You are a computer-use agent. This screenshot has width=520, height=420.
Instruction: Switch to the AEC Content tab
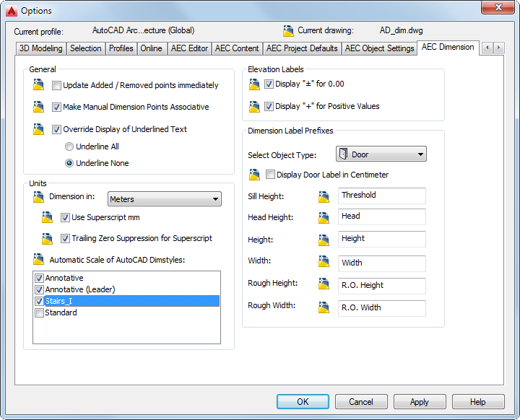pyautogui.click(x=237, y=48)
